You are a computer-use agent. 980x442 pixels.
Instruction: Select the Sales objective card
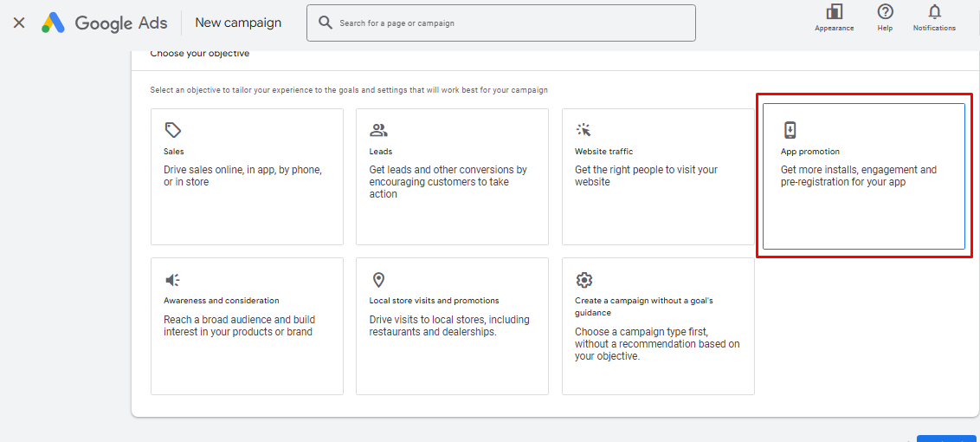(247, 199)
